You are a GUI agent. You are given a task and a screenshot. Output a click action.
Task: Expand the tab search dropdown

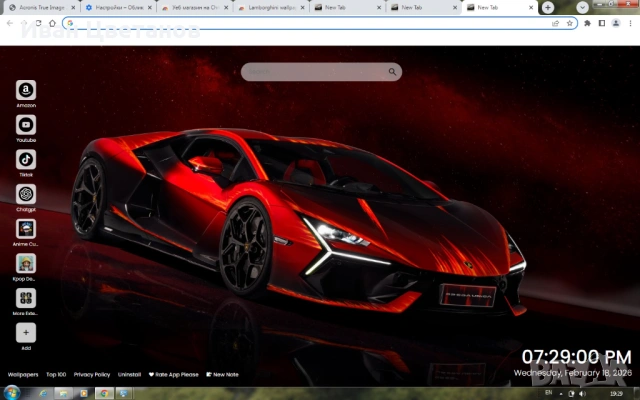point(582,7)
